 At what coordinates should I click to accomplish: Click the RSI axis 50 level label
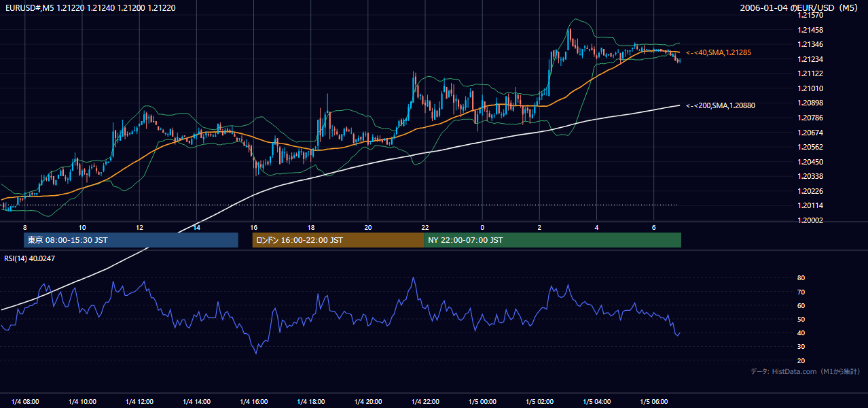point(801,319)
